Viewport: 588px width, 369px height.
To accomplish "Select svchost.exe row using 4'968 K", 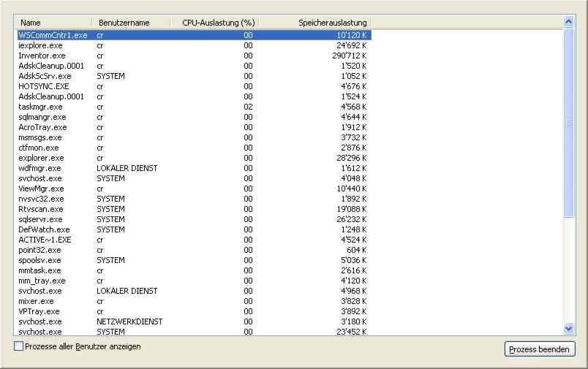I will (x=194, y=291).
